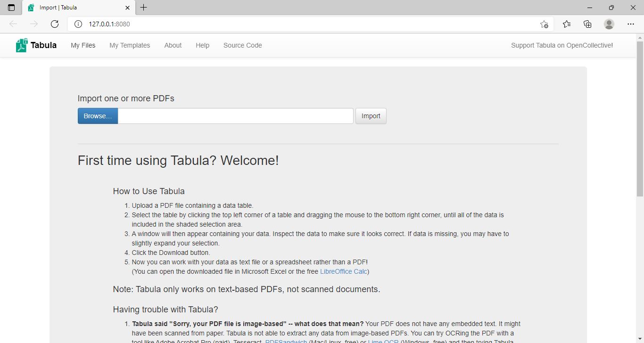Screen dimensions: 644x343
Task: Click Support Tabula on OpenCollective link
Action: [x=562, y=45]
